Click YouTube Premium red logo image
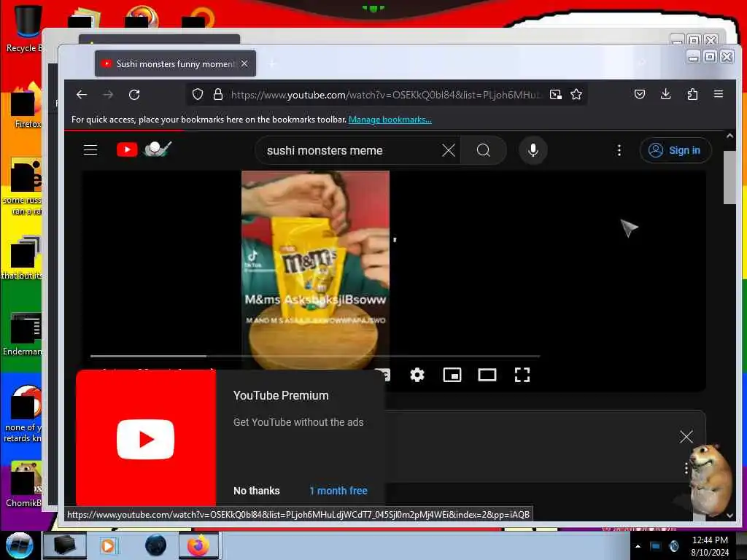Image resolution: width=747 pixels, height=560 pixels. click(x=146, y=438)
